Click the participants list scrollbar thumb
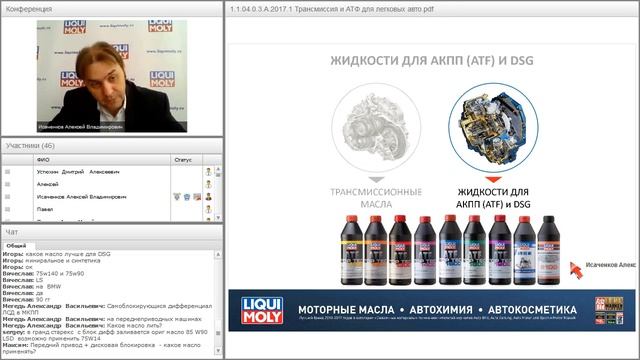Screen dimensions: 640x360 (218, 175)
